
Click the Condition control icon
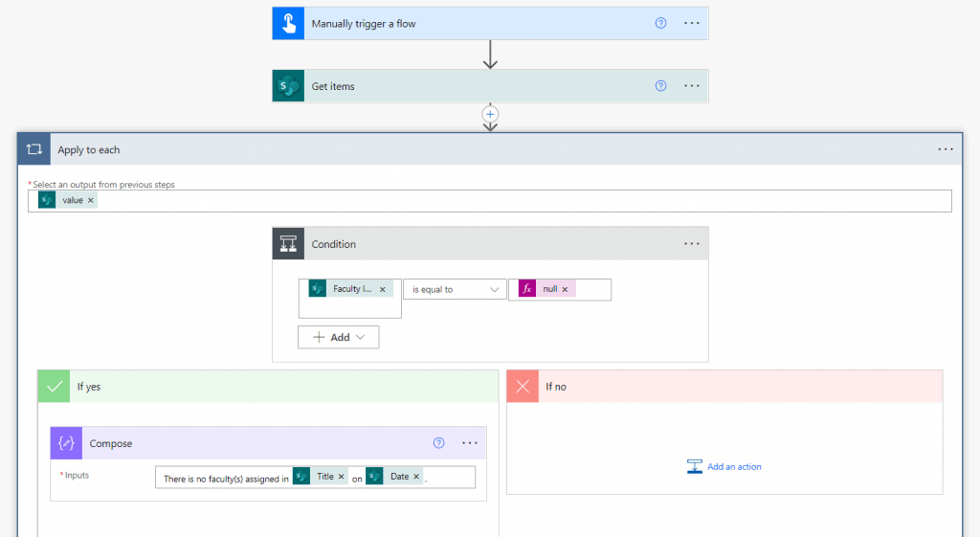pyautogui.click(x=288, y=244)
